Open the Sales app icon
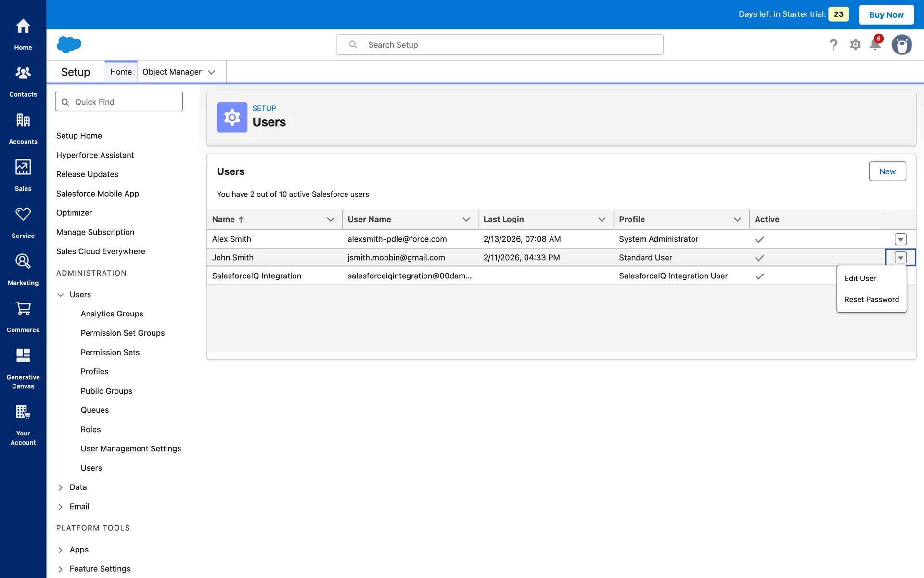This screenshot has width=924, height=578. [23, 167]
